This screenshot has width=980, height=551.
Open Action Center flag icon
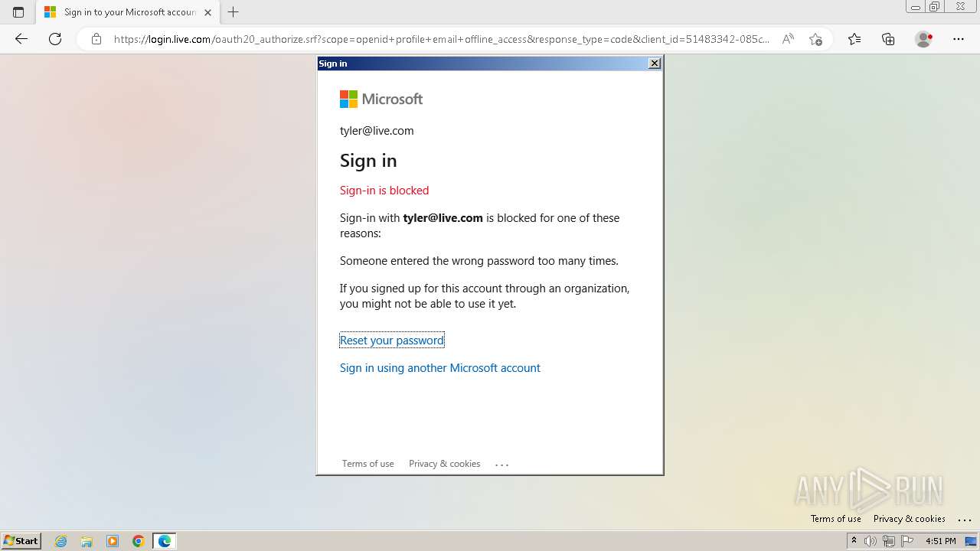907,541
